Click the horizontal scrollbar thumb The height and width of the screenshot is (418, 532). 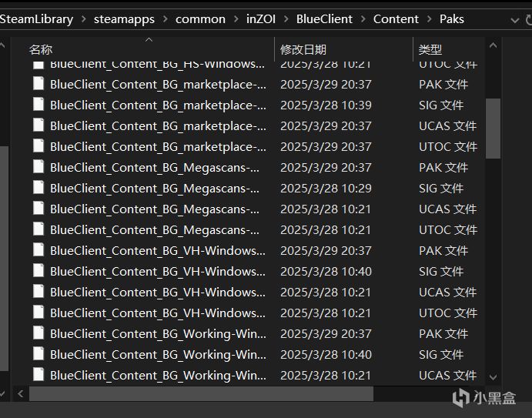(x=200, y=393)
